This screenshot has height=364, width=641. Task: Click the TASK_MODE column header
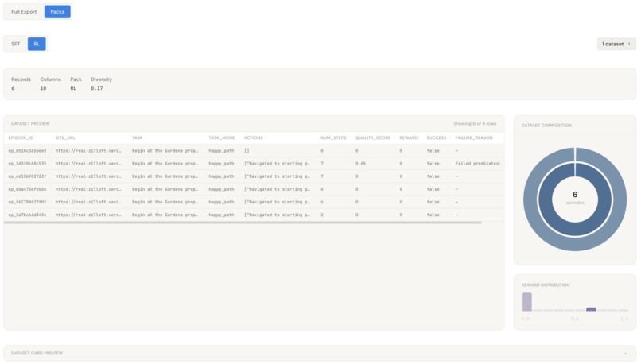click(222, 137)
